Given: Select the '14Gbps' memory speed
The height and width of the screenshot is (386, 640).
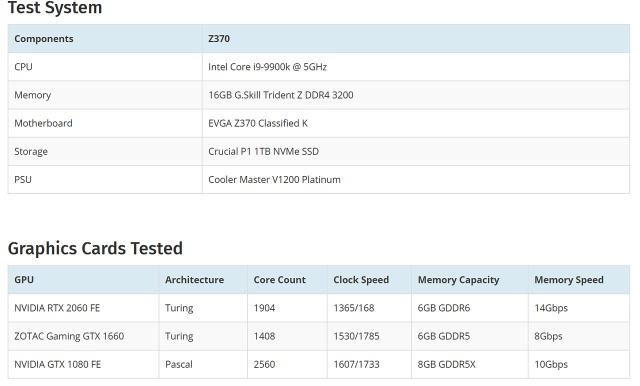Looking at the screenshot, I should pyautogui.click(x=551, y=308).
